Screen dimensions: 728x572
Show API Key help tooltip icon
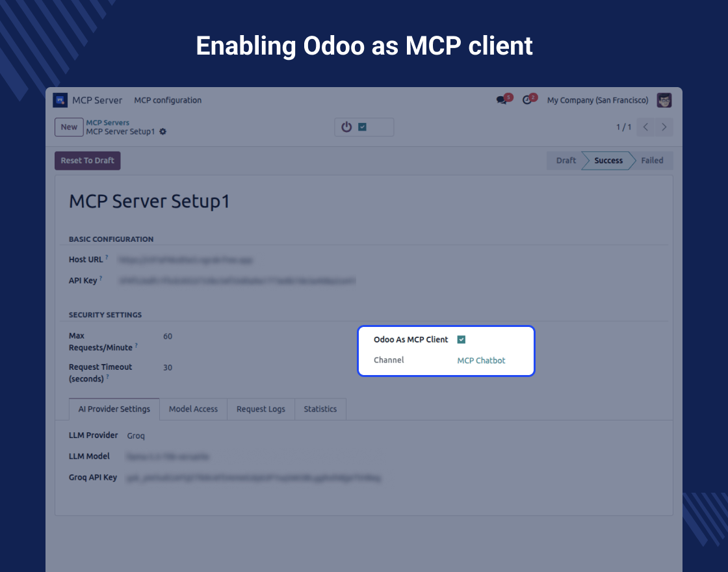coord(101,278)
